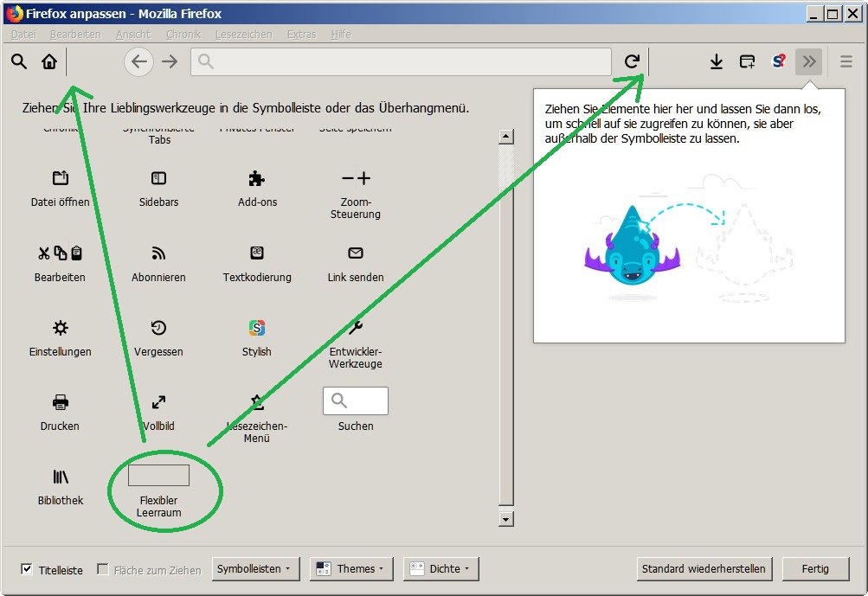Select the Lesezeichen-Menü icon
This screenshot has height=596, width=868.
[x=257, y=401]
